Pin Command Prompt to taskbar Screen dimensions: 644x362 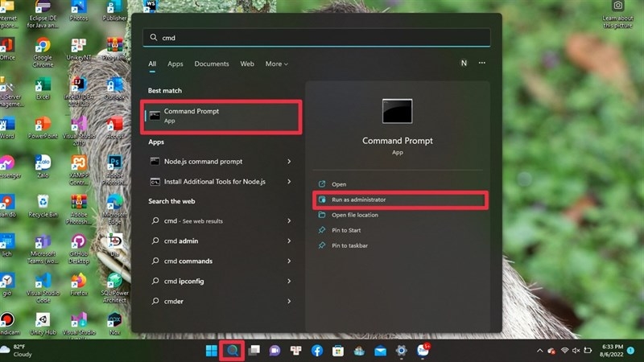[x=349, y=245]
